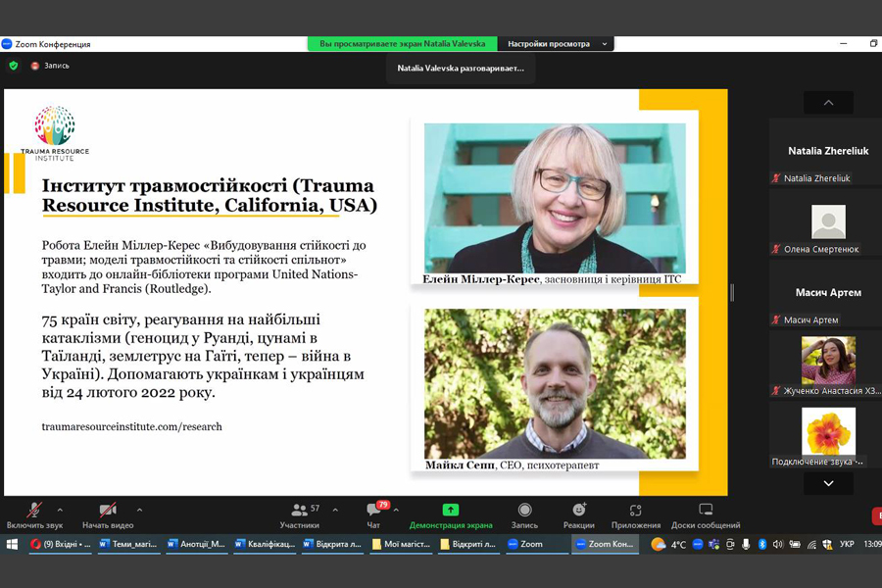Select Natalia Zhereliuk participant tile
The height and width of the screenshot is (588, 882).
point(827,152)
